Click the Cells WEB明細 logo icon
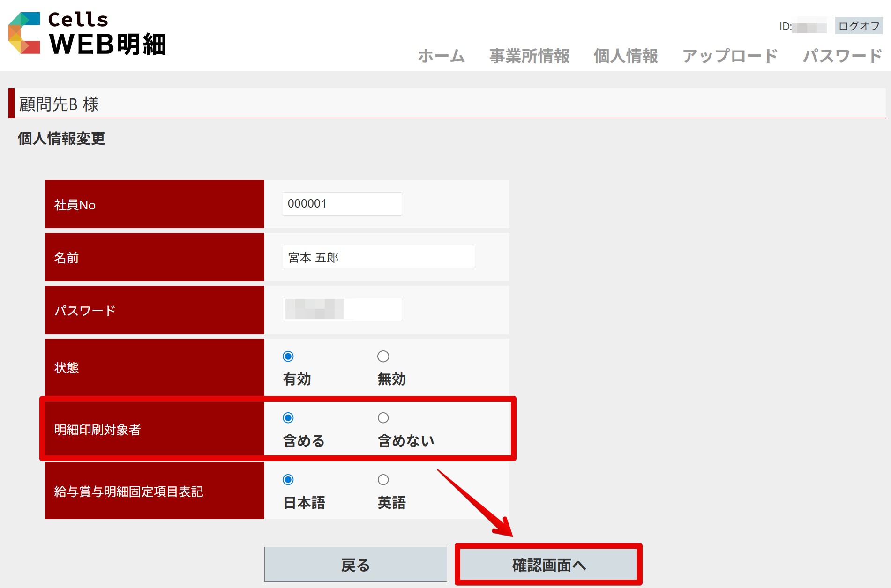The image size is (891, 588). [24, 33]
